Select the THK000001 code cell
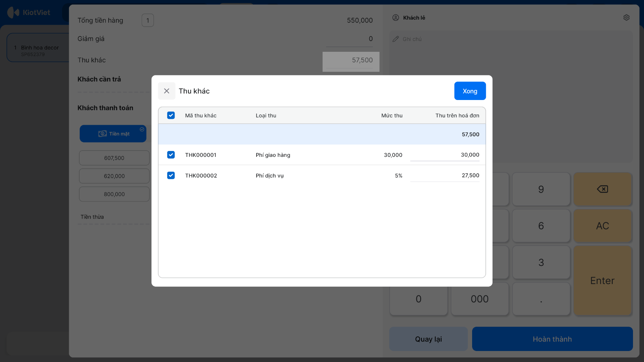The width and height of the screenshot is (644, 362). (x=201, y=155)
